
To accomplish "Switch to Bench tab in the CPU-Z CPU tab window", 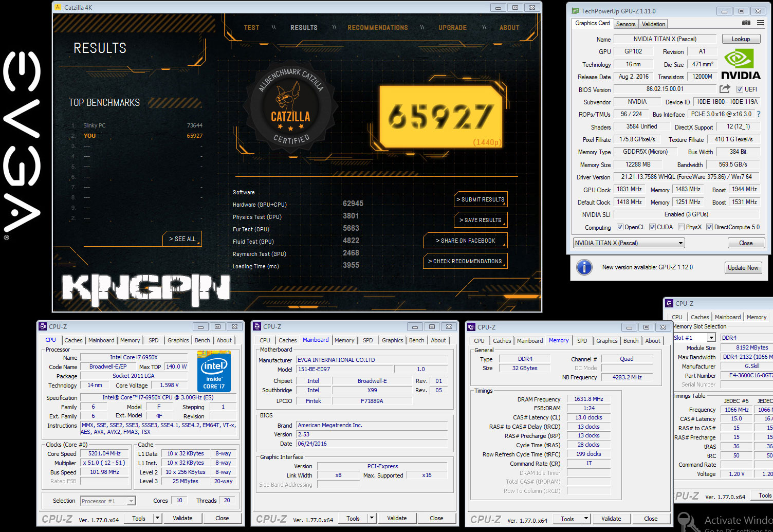I will [203, 340].
